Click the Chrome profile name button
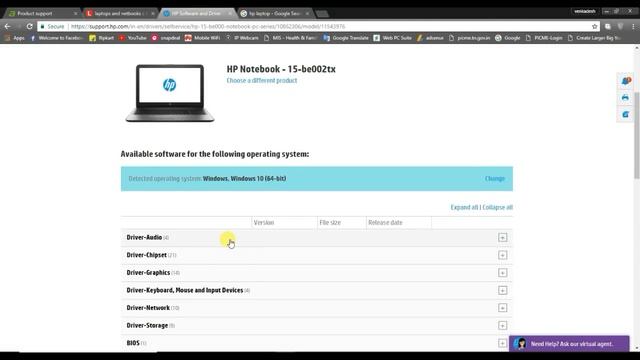Viewport: 640px width, 360px height. pyautogui.click(x=585, y=11)
